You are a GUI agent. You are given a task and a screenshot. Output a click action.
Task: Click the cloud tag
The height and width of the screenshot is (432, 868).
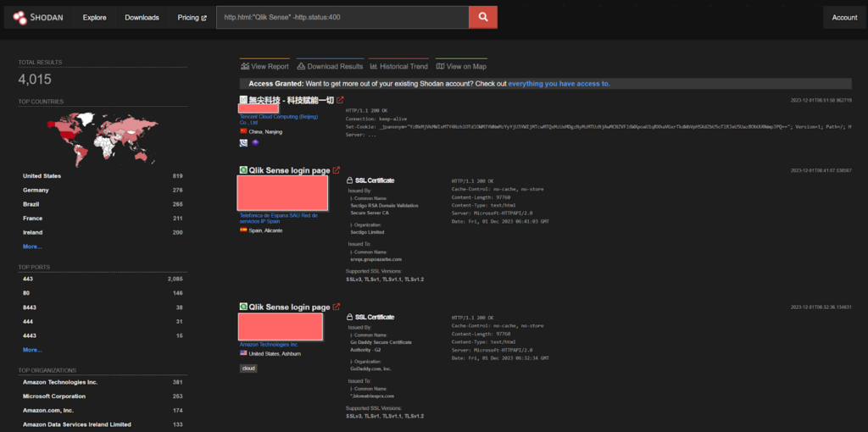248,368
